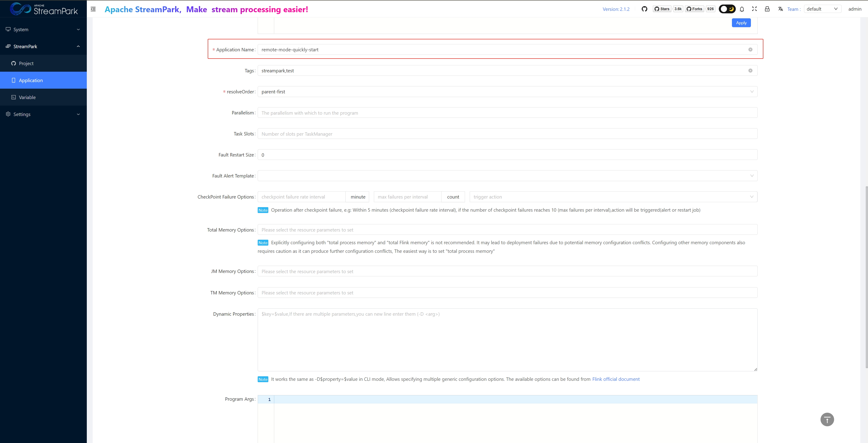Open the trigger action dropdown
The height and width of the screenshot is (443, 868).
(x=613, y=197)
